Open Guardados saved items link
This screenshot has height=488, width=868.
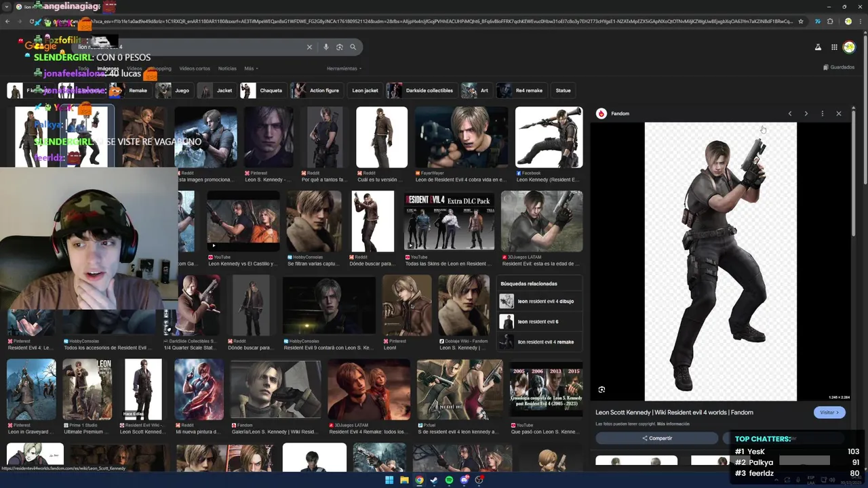839,67
